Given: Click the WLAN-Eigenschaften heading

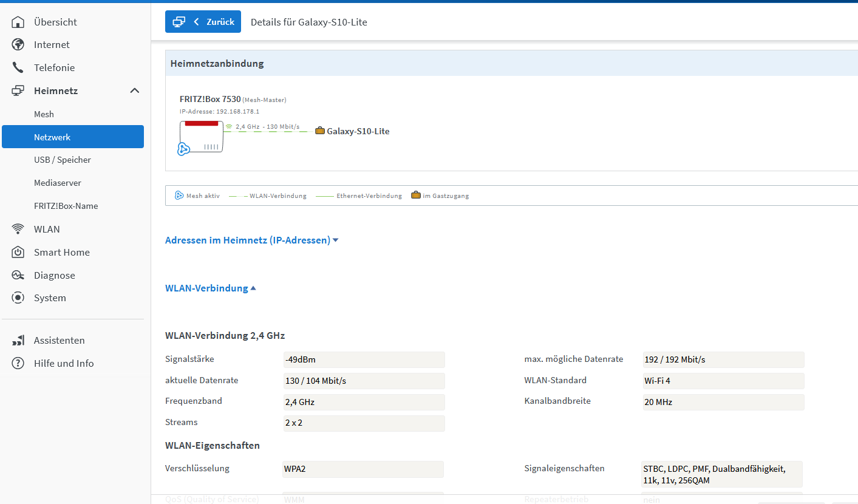Looking at the screenshot, I should pos(213,445).
